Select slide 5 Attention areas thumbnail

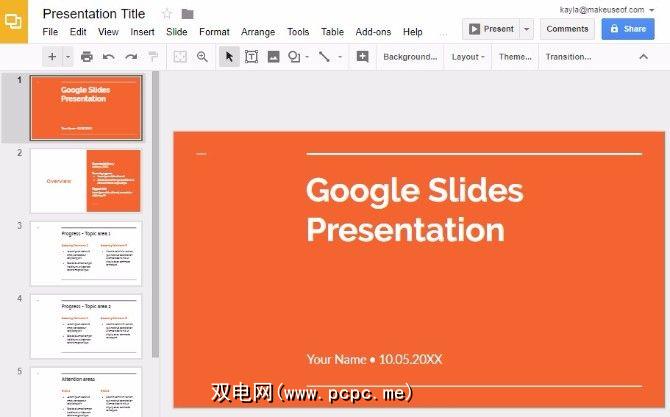(85, 392)
